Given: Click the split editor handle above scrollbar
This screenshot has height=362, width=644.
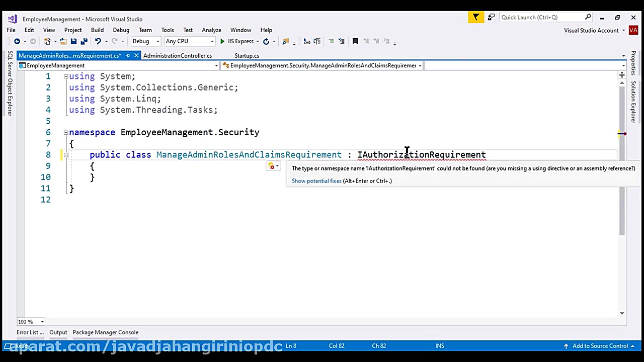Looking at the screenshot, I should tap(622, 75).
